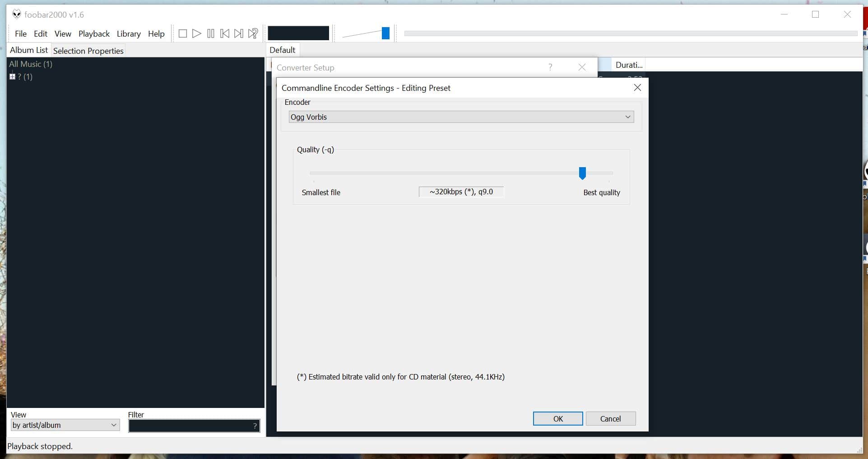Click the estimated bitrate footnote text

401,377
